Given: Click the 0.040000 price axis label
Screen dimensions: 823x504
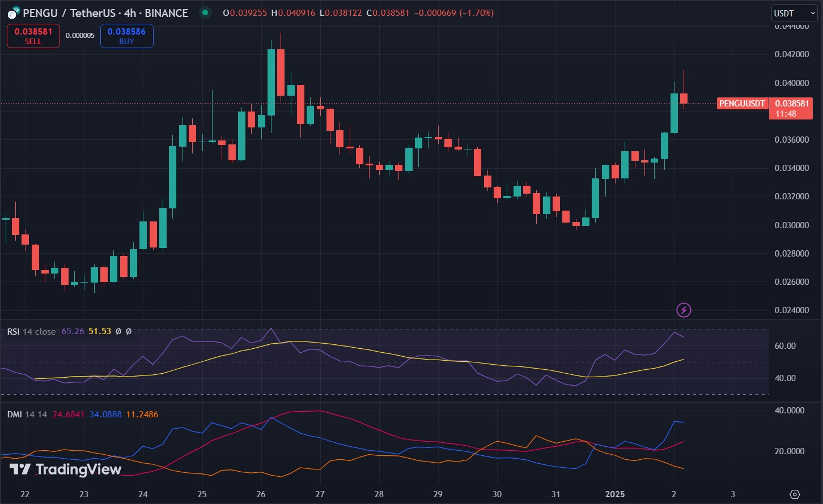Looking at the screenshot, I should coord(791,83).
